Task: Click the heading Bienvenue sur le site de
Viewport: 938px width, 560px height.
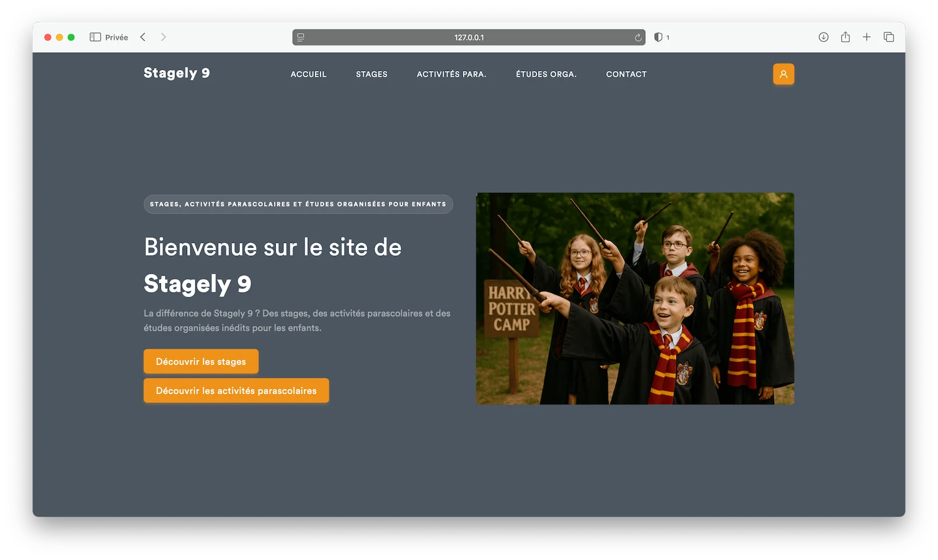Action: (x=273, y=247)
